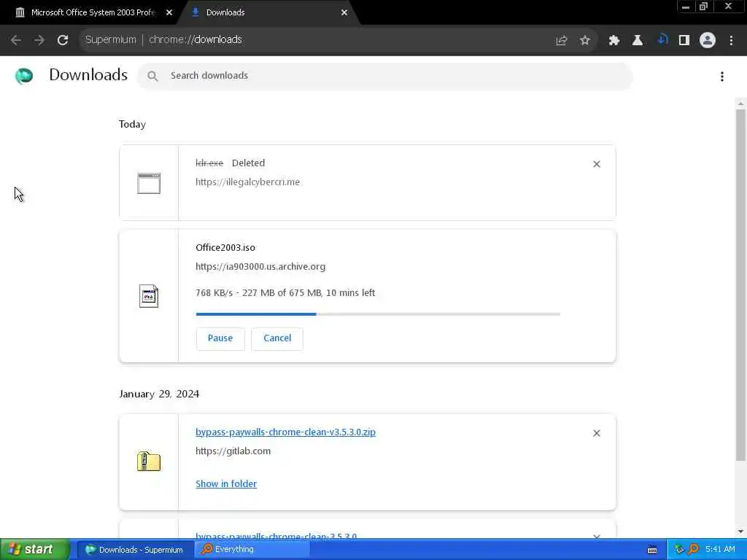Viewport: 747px width, 560px height.
Task: Click the browser forward arrow
Action: (x=39, y=40)
